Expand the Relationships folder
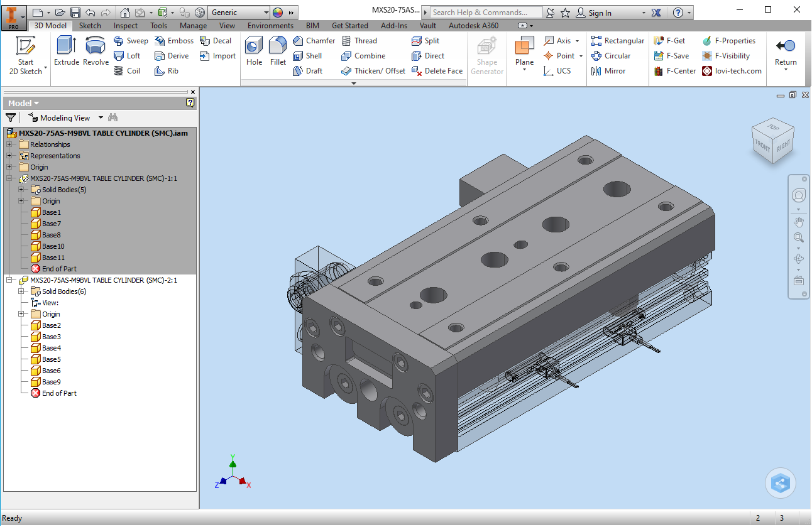Screen dimensions: 812x527 pyautogui.click(x=9, y=144)
